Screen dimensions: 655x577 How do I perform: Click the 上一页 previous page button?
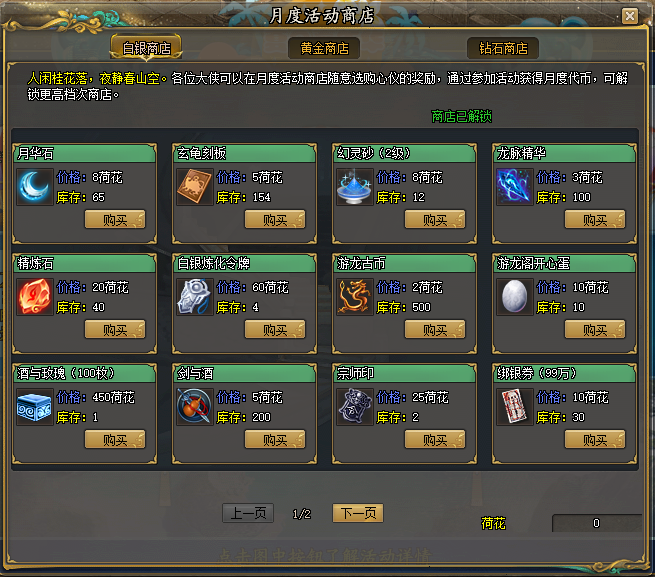(x=248, y=513)
